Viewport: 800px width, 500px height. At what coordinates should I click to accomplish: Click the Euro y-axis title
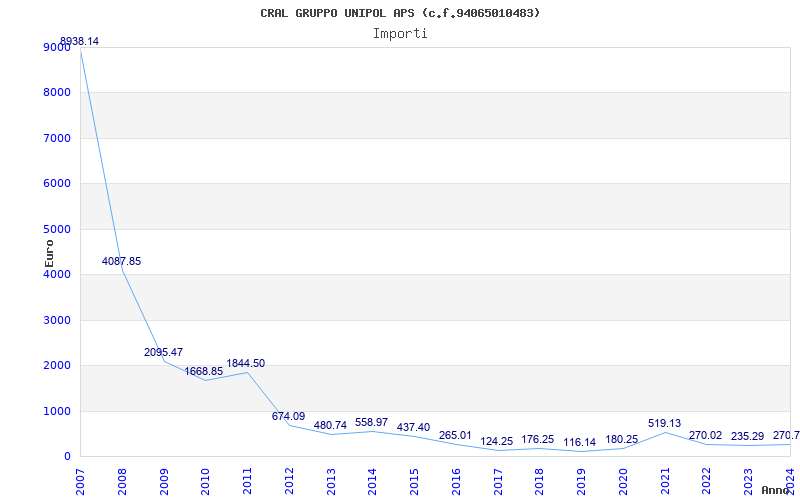point(49,253)
